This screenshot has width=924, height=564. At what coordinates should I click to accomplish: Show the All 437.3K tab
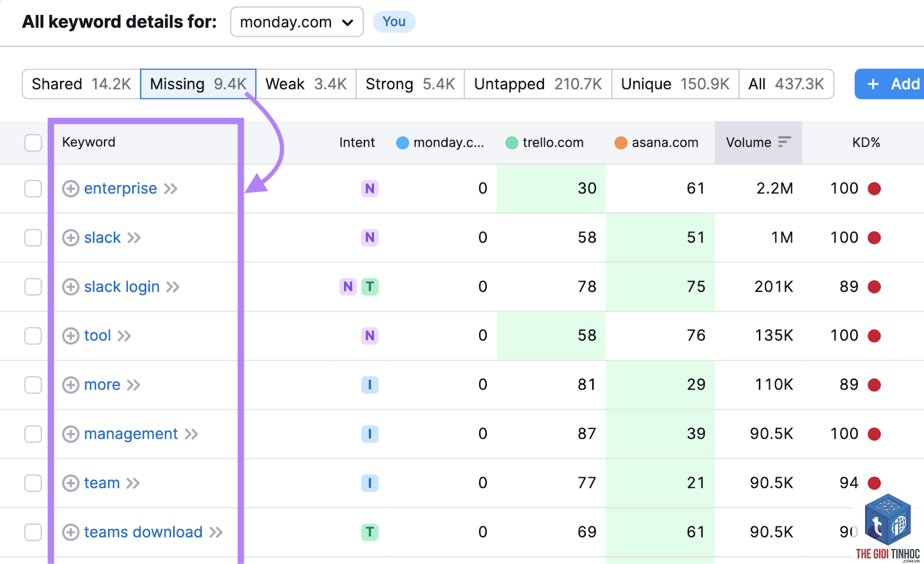point(786,84)
